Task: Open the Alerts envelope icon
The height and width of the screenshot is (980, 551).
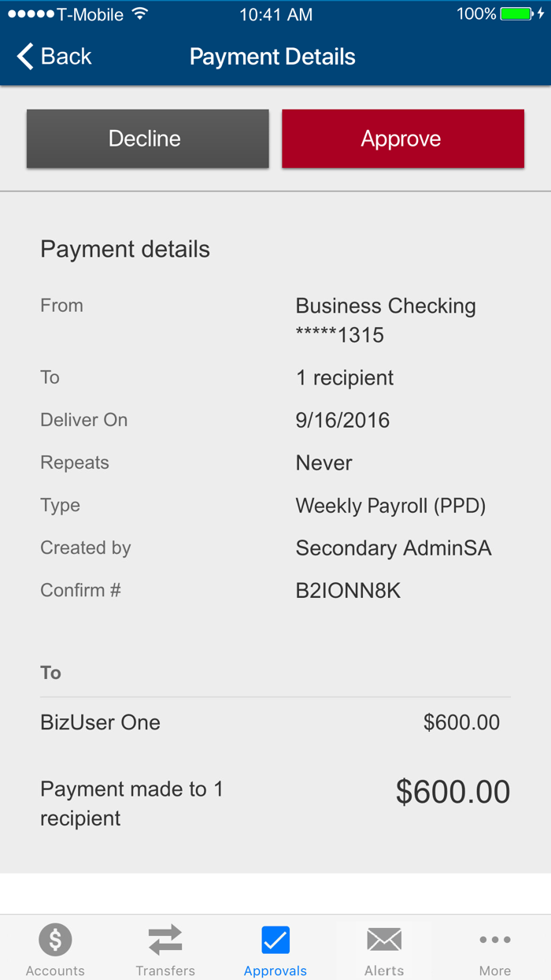Action: coord(384,939)
